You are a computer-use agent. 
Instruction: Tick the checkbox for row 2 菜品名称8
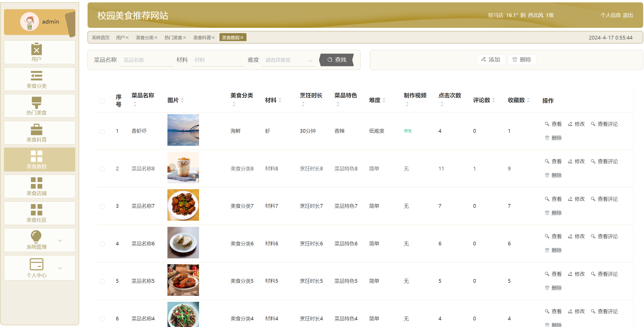[x=102, y=169]
